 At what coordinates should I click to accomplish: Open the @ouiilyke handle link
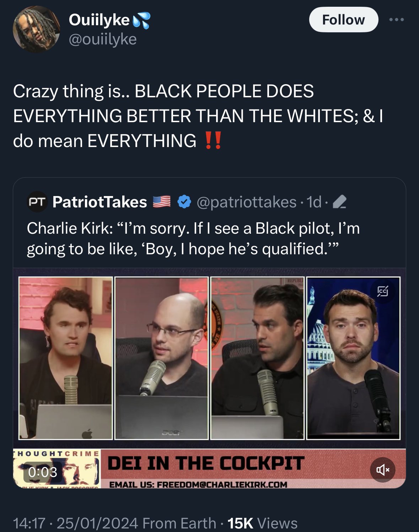coord(103,39)
